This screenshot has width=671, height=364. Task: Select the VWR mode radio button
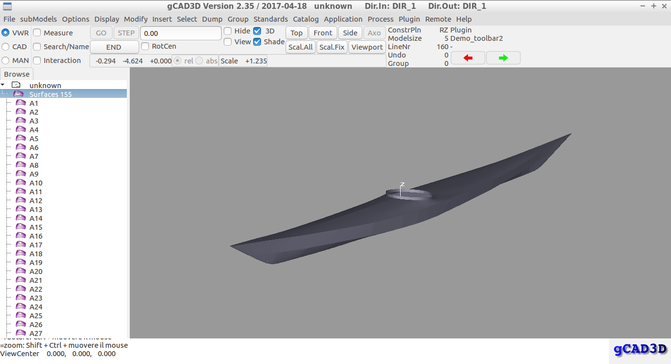pos(6,33)
